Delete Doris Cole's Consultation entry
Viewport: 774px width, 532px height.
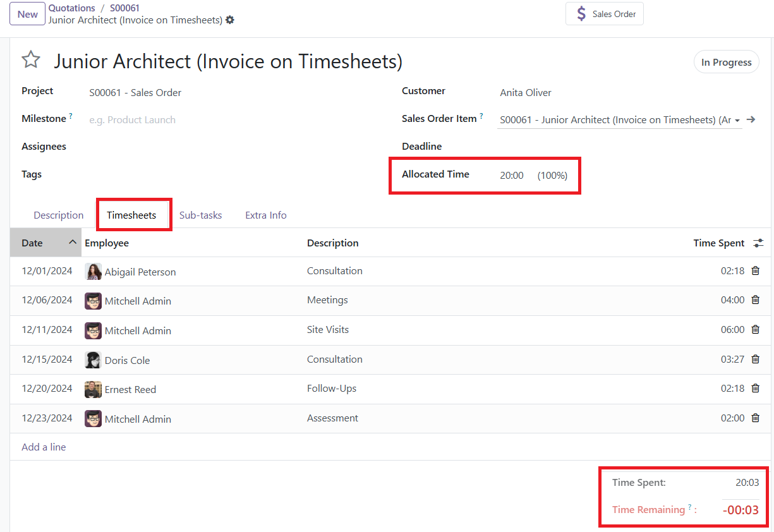pos(755,360)
